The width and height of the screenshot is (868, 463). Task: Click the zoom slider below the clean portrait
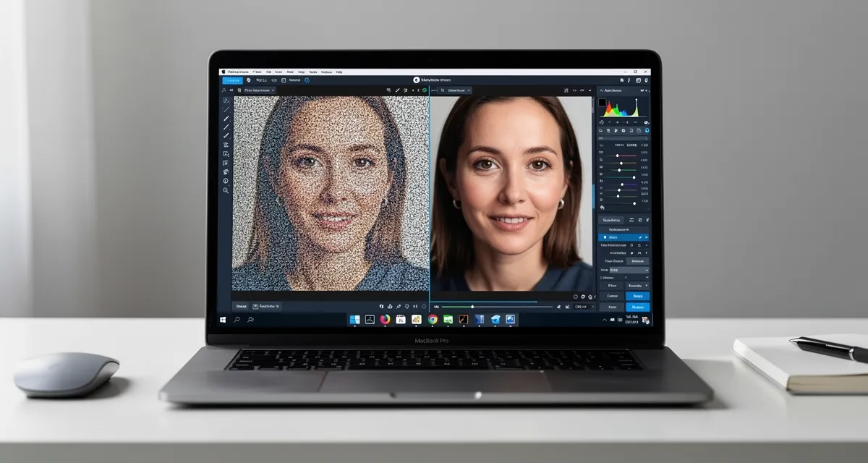pyautogui.click(x=497, y=307)
